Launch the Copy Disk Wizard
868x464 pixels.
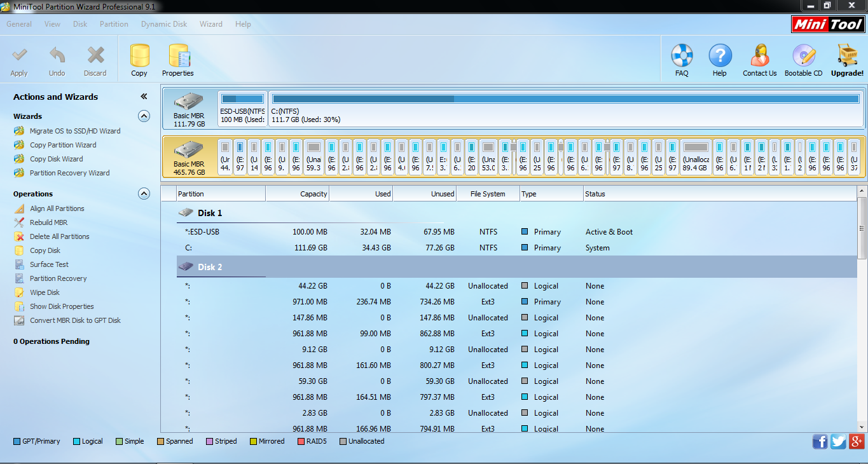[x=57, y=159]
